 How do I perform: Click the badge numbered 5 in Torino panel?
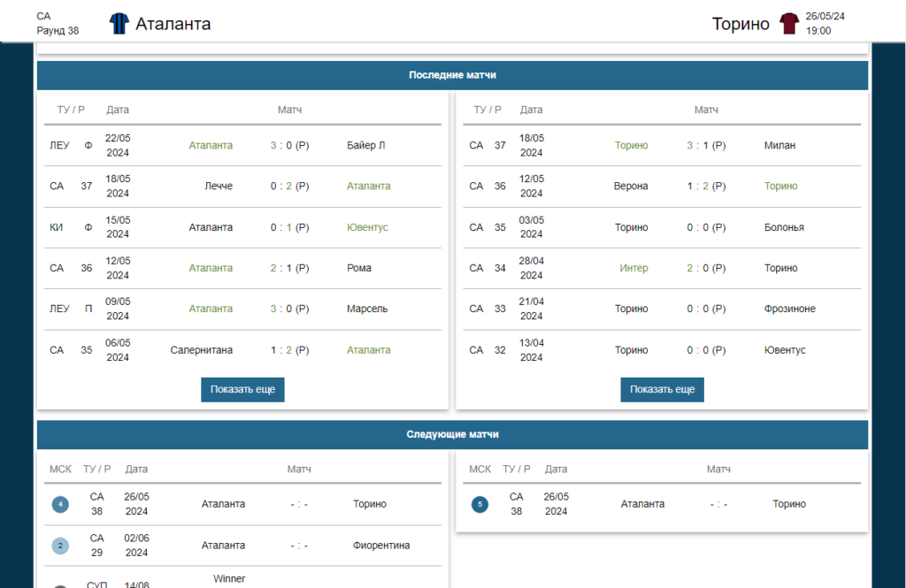[x=480, y=504]
